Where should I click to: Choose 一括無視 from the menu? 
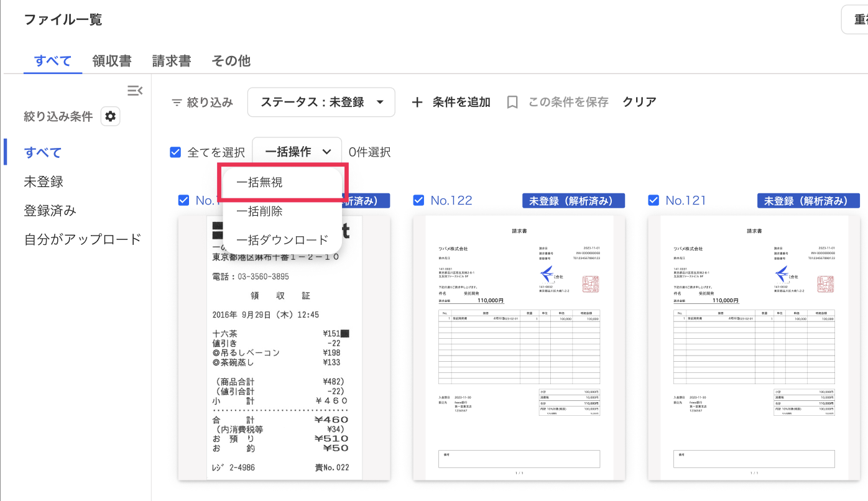point(282,183)
